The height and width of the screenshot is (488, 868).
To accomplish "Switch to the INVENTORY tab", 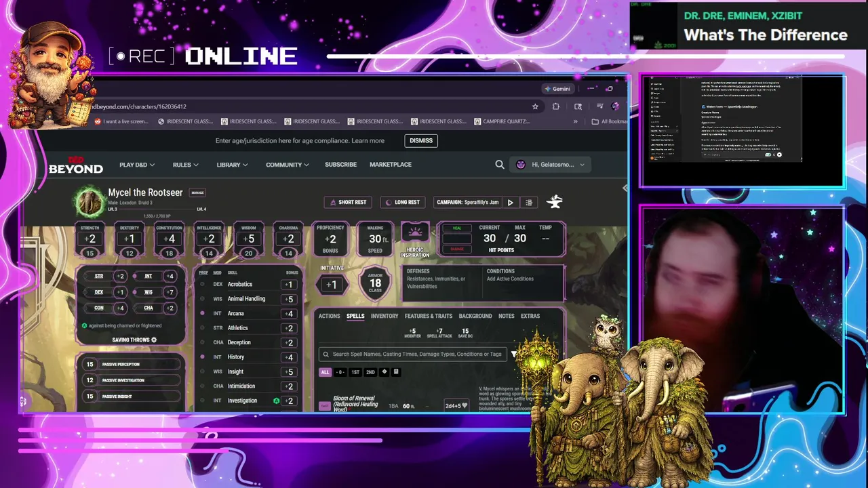I will click(x=384, y=316).
